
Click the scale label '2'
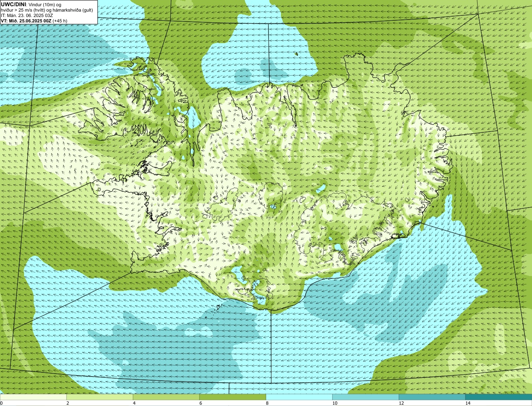tap(67, 403)
